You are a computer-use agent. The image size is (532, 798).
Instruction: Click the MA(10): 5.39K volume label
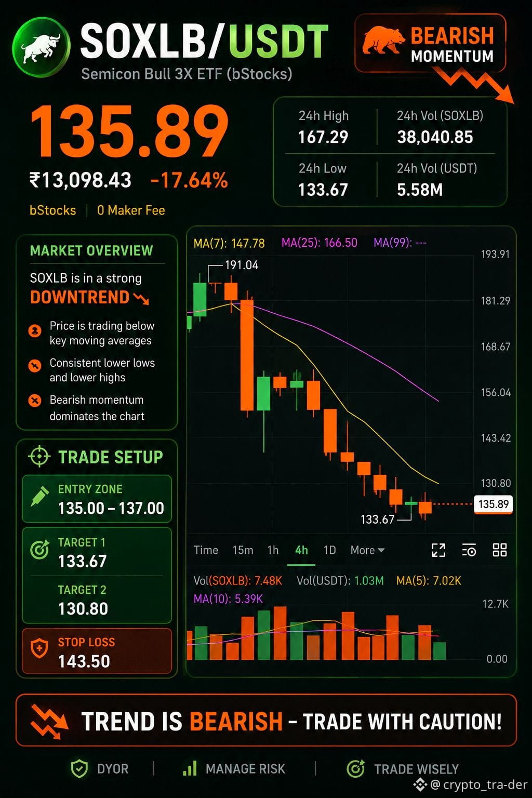pos(228,599)
